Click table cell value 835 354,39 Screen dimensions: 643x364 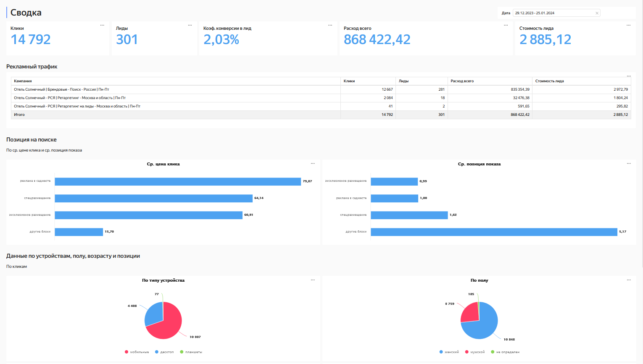[x=520, y=89]
